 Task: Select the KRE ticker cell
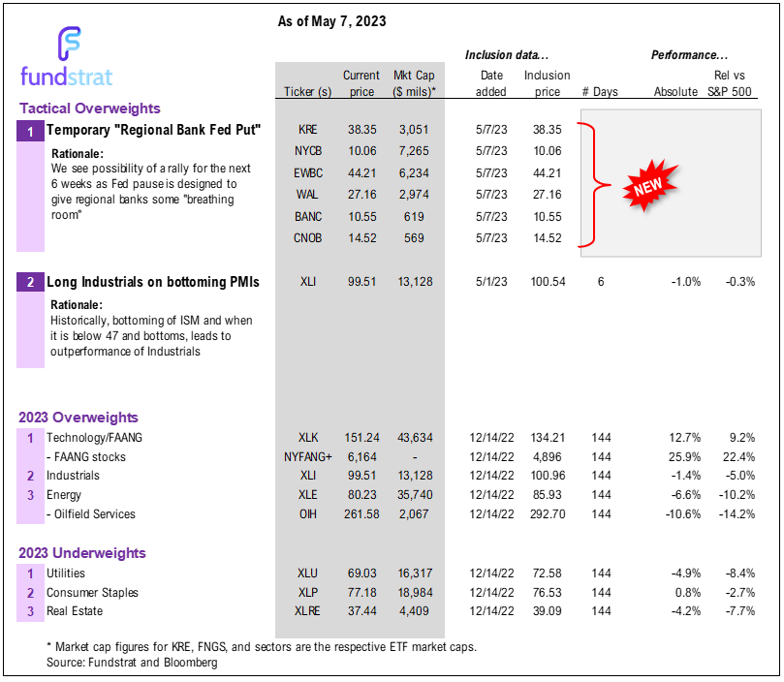[x=307, y=130]
